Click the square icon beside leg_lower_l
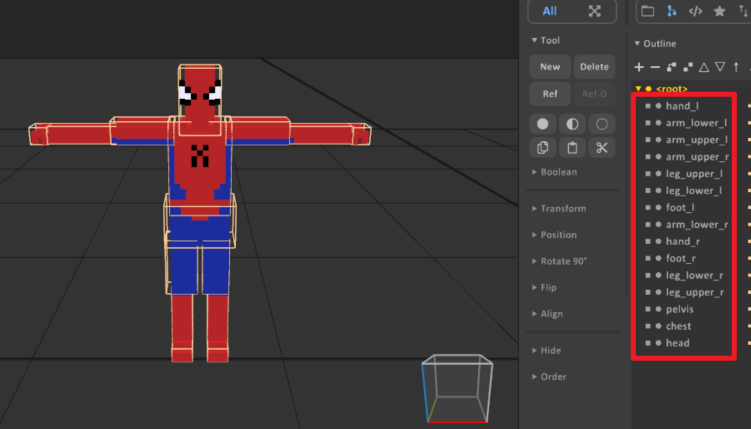 pyautogui.click(x=648, y=191)
